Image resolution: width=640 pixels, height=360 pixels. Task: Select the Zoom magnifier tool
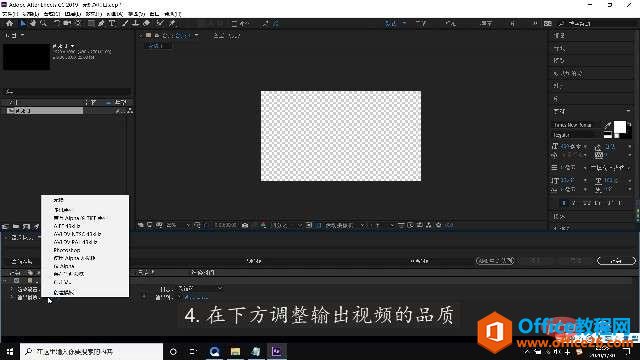(x=43, y=24)
